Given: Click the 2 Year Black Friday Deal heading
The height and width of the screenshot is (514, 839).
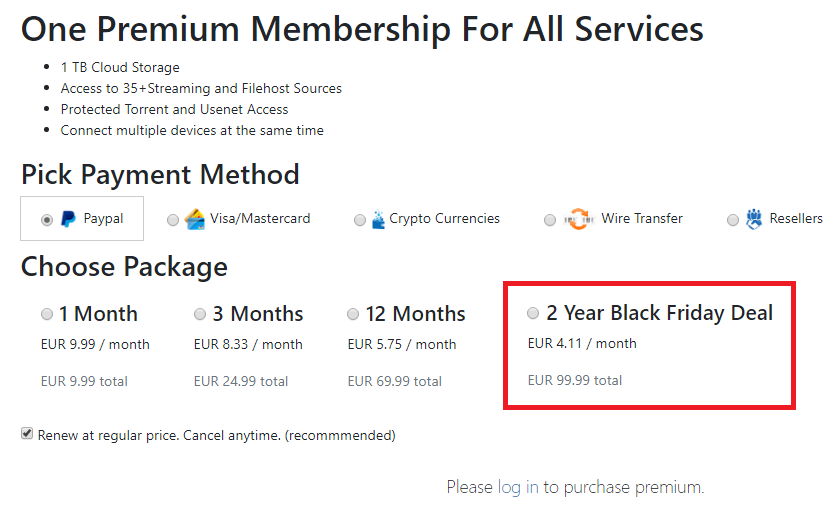Looking at the screenshot, I should tap(660, 313).
